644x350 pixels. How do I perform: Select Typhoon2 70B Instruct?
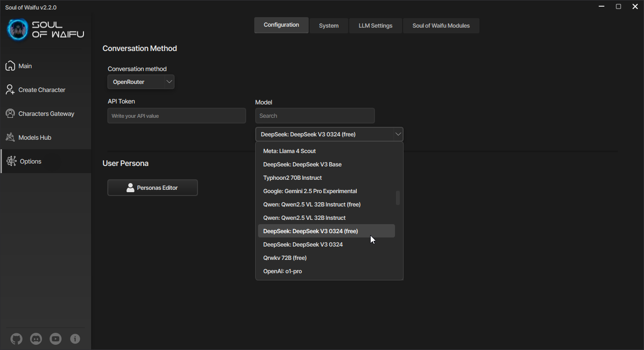click(x=326, y=178)
